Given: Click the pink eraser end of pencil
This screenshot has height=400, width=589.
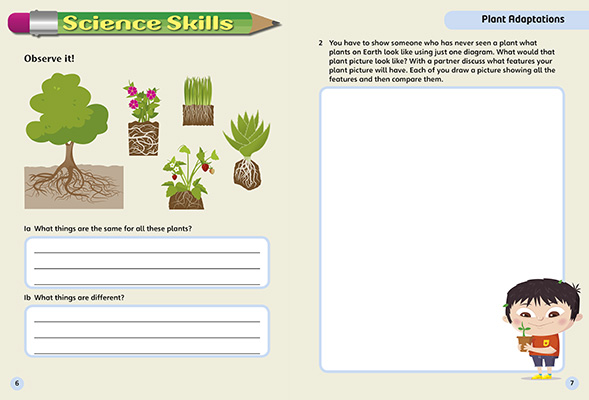Looking at the screenshot, I should 19,23.
